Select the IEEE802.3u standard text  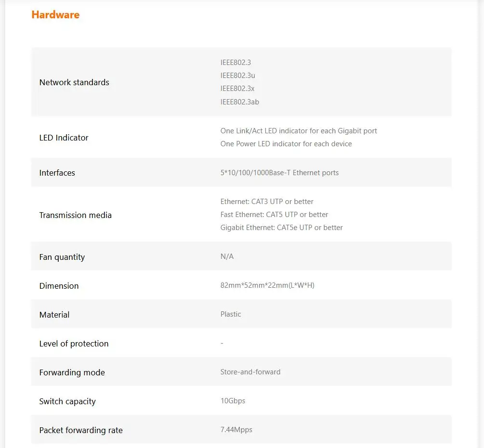238,76
